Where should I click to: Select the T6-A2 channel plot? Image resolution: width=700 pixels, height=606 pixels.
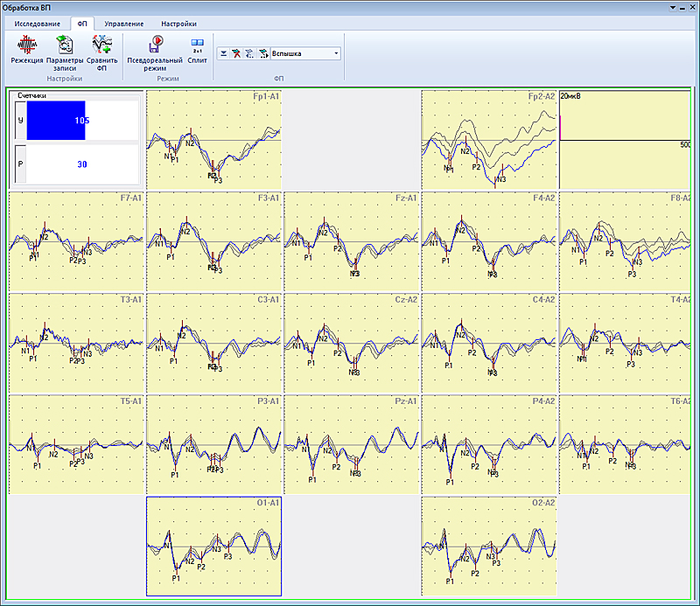pos(625,445)
